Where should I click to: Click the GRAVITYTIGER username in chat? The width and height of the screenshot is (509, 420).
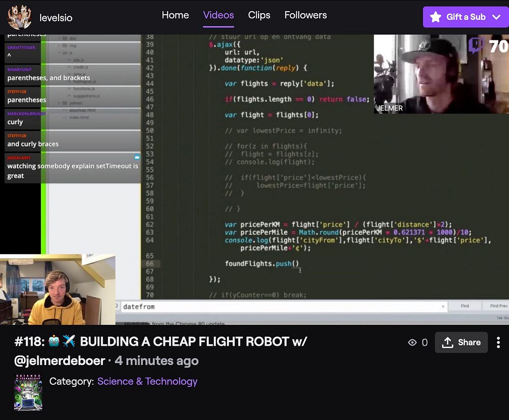[x=21, y=47]
